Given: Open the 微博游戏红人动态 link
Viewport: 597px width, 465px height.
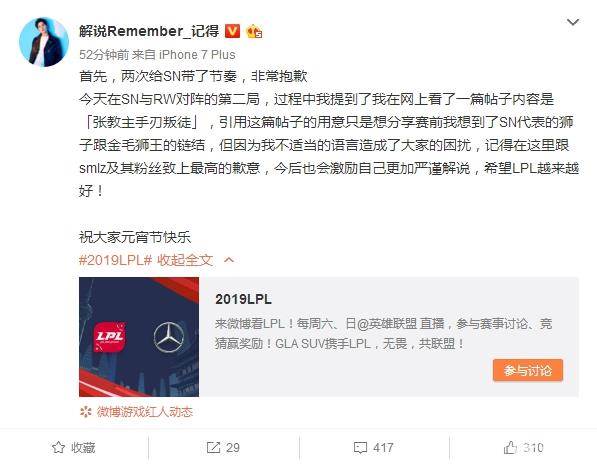Looking at the screenshot, I should point(145,412).
